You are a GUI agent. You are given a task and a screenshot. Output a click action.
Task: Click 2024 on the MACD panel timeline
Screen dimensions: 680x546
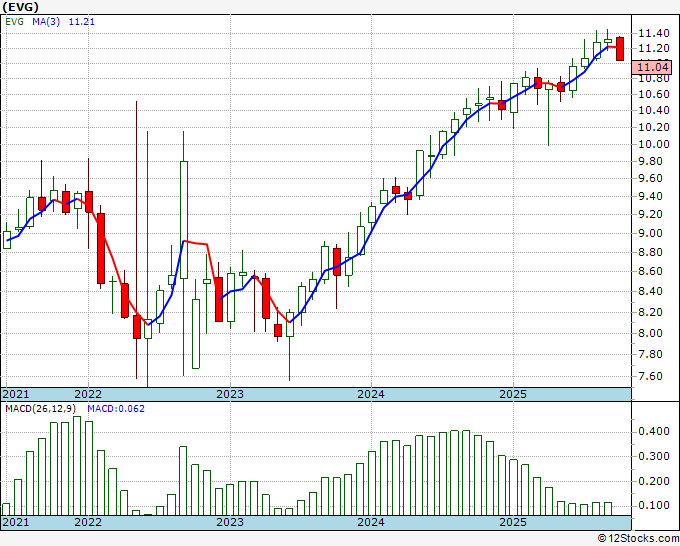tap(371, 522)
